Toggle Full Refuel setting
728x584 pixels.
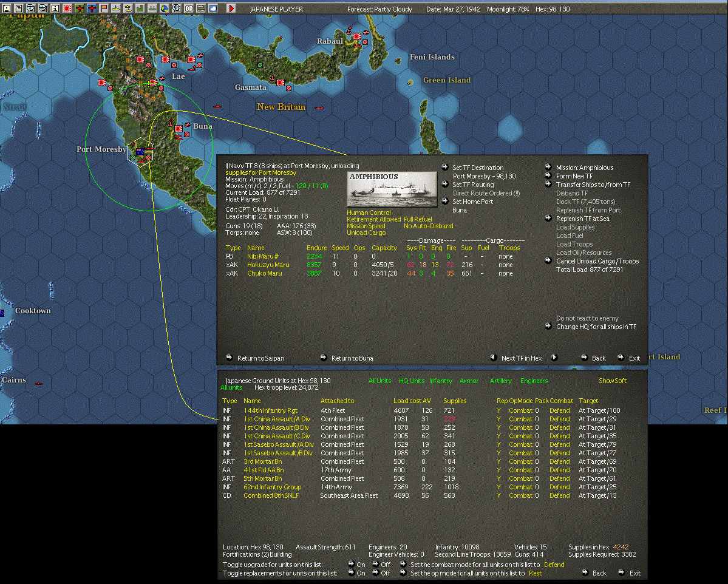418,219
